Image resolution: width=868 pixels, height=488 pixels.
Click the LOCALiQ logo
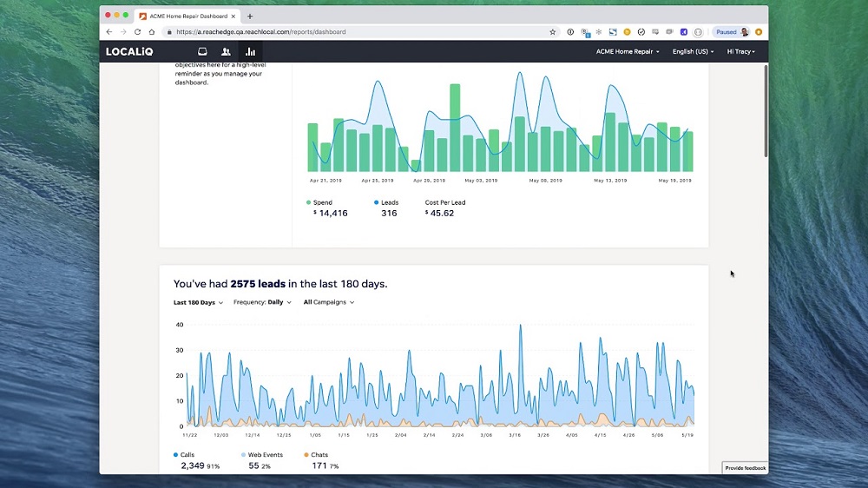(129, 51)
